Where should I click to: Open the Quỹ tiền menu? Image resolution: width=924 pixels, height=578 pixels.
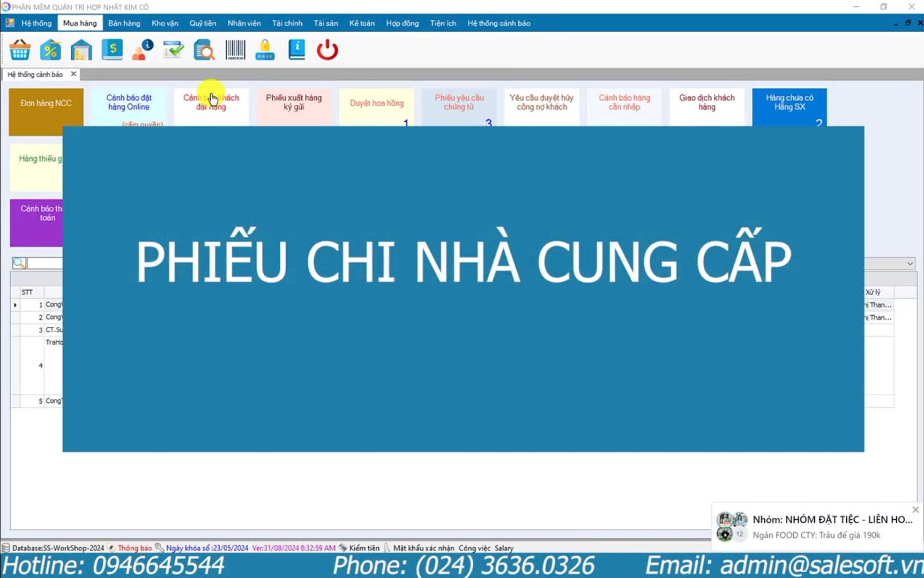coord(203,23)
